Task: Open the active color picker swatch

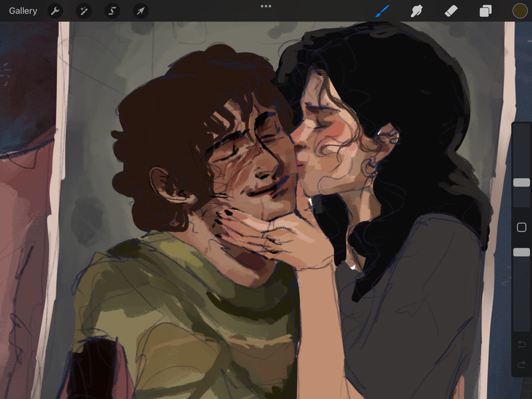Action: (x=520, y=11)
